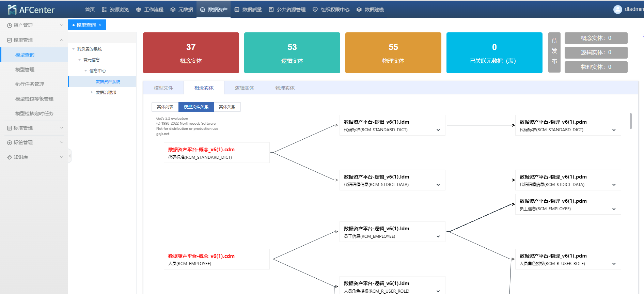
Task: Click cdm node 代码标准(RCM_STANDARD_DICT)
Action: 217,153
